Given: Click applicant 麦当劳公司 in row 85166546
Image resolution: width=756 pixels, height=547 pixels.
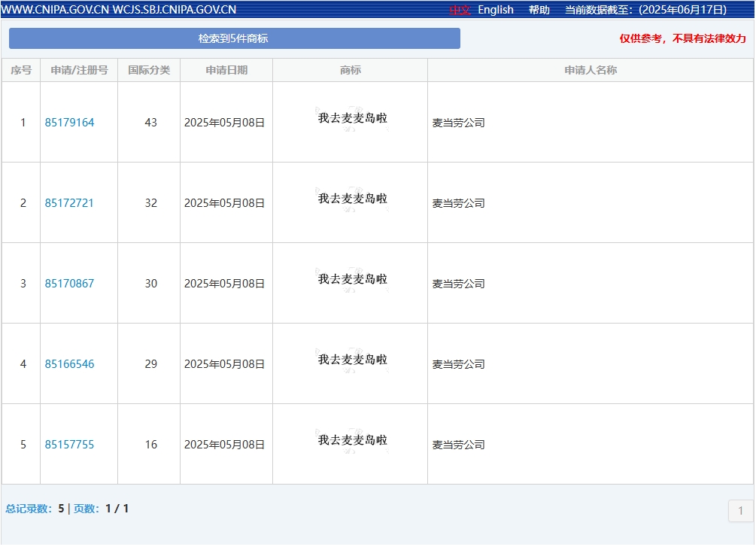Looking at the screenshot, I should [x=459, y=365].
